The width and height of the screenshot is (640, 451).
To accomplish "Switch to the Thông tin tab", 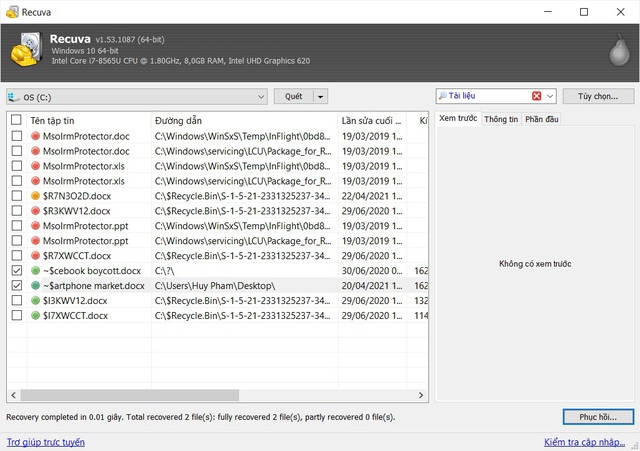I will pos(500,119).
